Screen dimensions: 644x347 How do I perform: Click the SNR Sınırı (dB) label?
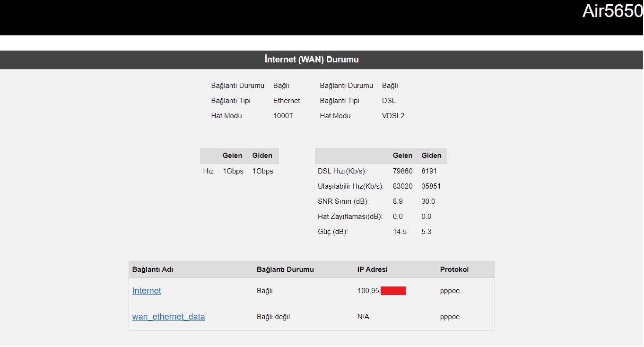click(x=343, y=201)
